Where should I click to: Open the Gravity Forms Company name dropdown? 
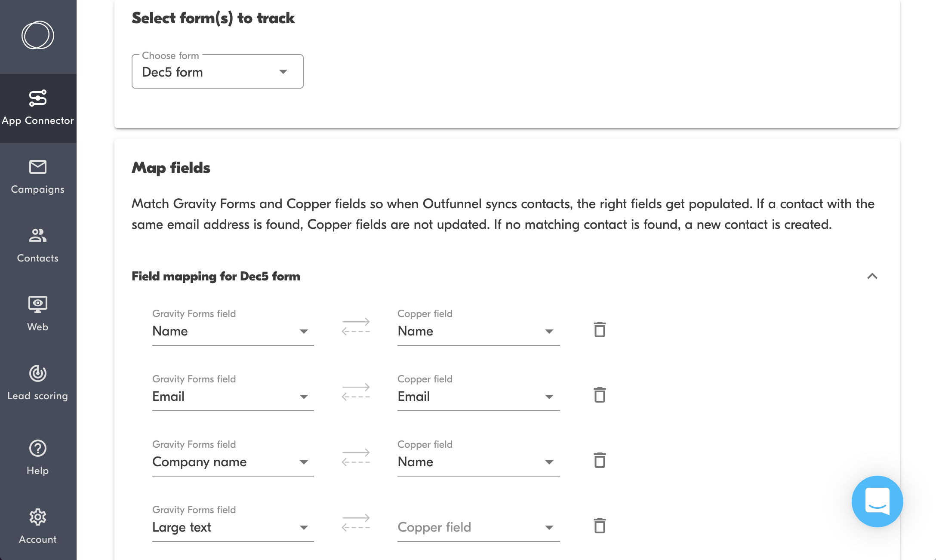point(233,462)
